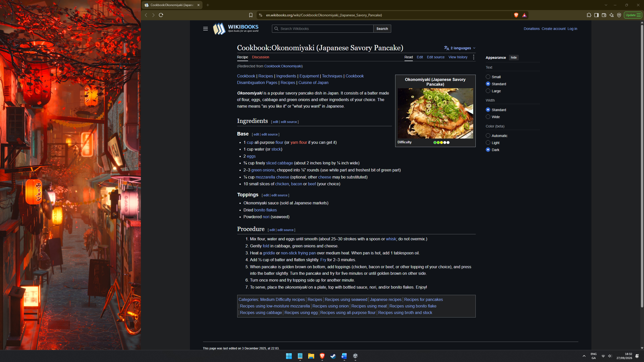Image resolution: width=644 pixels, height=362 pixels.
Task: Reload the page with refresh icon
Action: click(161, 15)
